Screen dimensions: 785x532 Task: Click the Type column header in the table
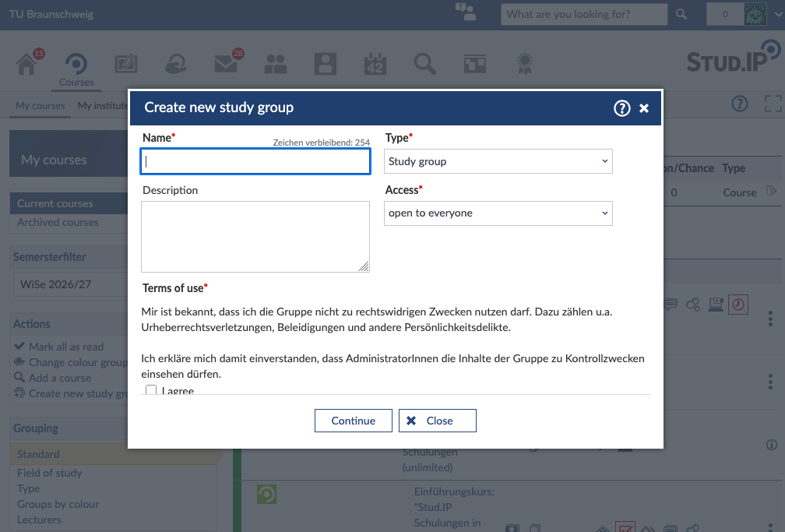tap(734, 168)
